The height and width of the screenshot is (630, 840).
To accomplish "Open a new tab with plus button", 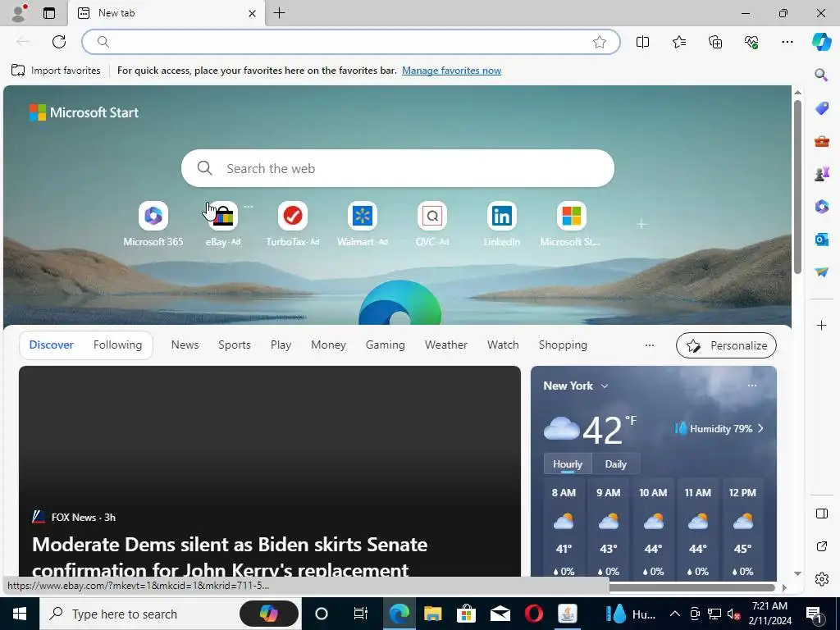I will pos(279,13).
